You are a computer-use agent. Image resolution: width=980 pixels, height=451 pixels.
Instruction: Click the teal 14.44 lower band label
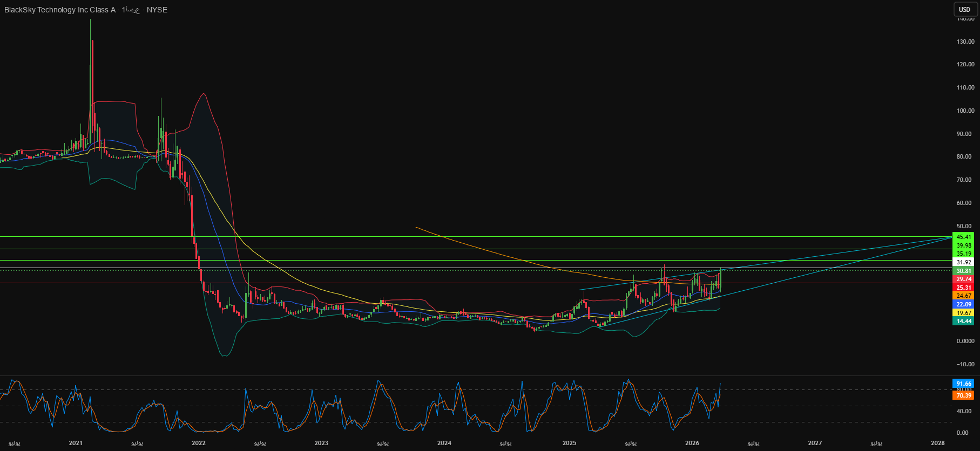[964, 321]
